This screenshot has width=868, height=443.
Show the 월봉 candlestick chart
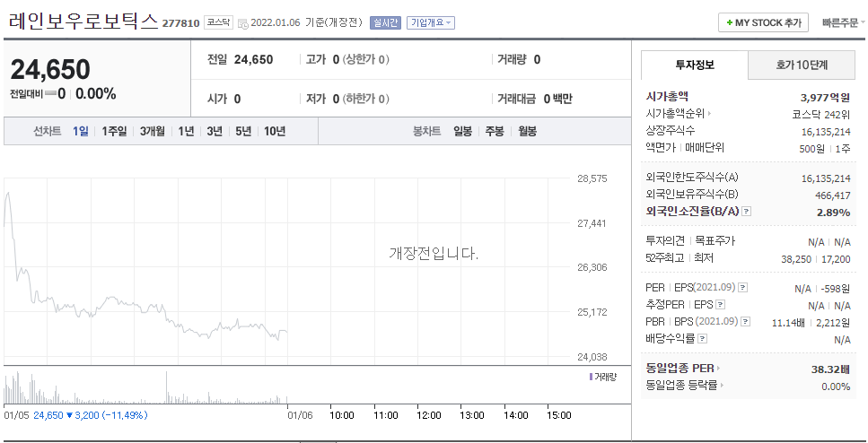click(528, 132)
